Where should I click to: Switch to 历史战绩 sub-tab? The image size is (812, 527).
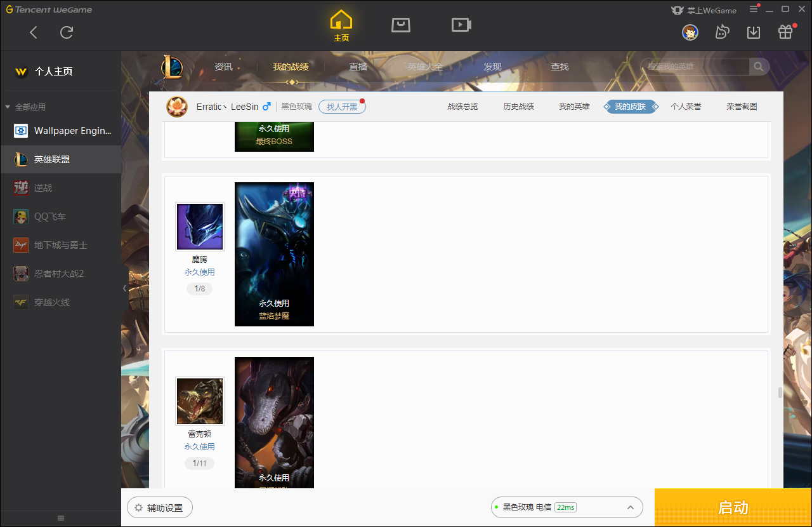click(518, 107)
